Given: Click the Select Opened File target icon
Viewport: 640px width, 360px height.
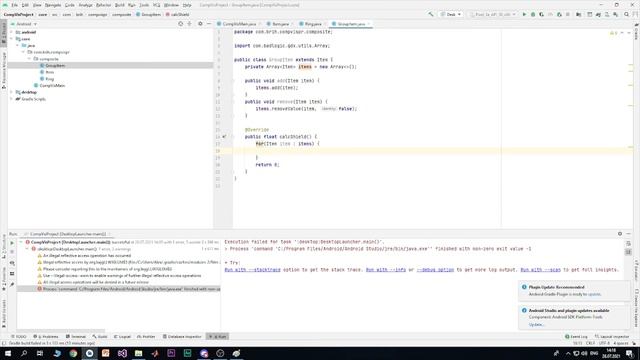Looking at the screenshot, I should click(180, 24).
